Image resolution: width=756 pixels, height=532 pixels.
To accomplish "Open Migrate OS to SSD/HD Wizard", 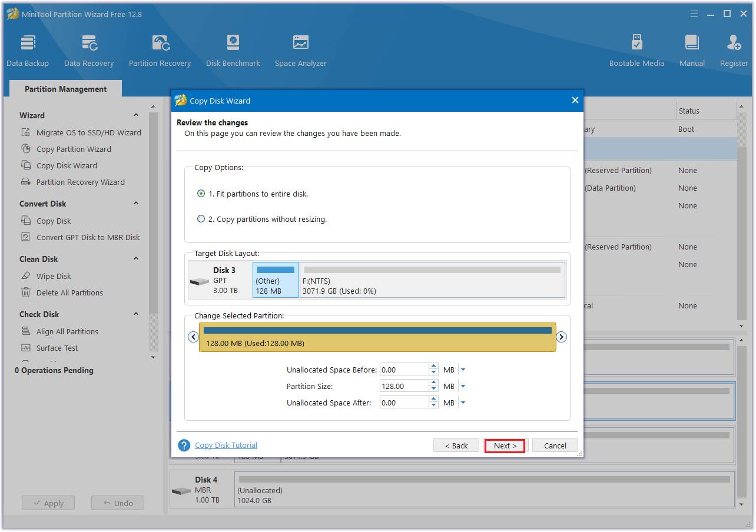I will click(89, 132).
